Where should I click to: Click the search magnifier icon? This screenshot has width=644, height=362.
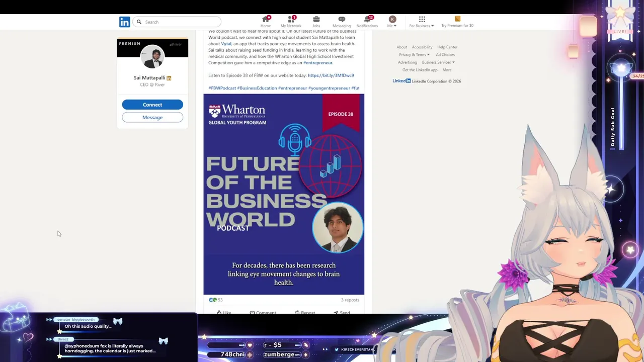tap(139, 22)
